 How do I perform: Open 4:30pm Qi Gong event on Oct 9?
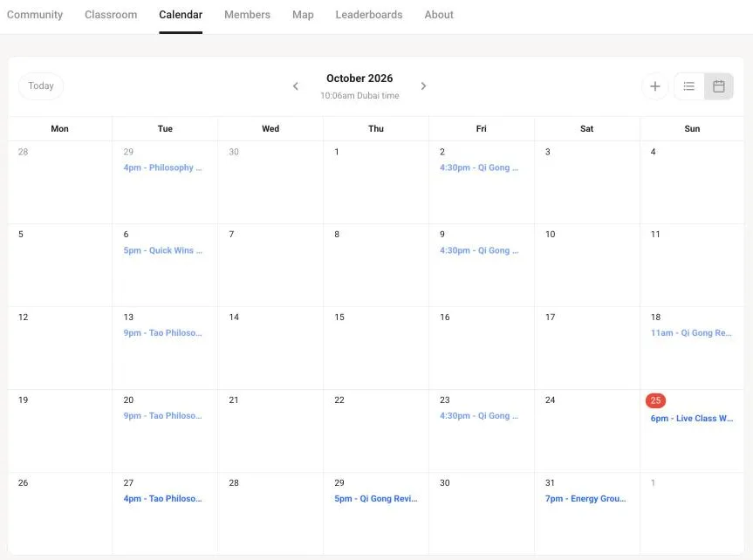click(x=479, y=250)
